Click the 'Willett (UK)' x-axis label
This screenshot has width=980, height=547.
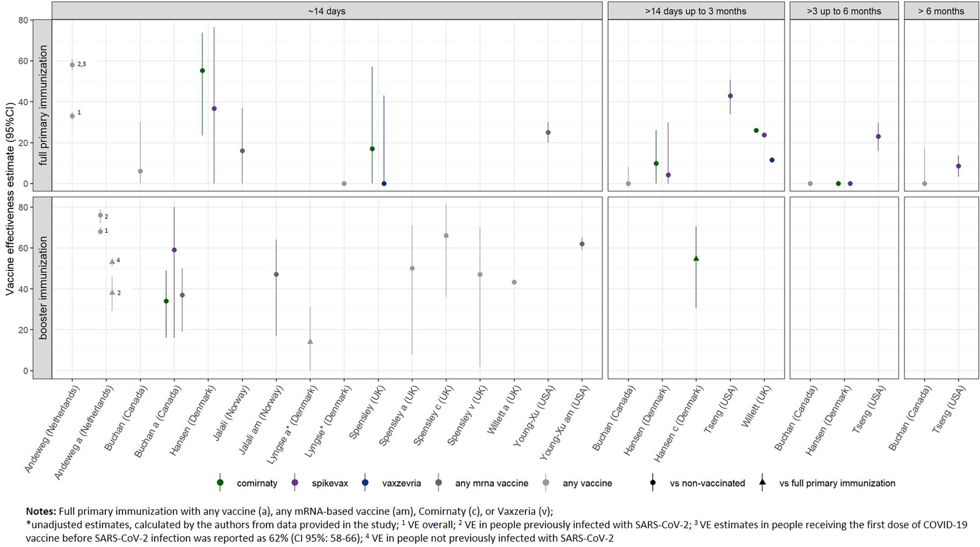(x=756, y=406)
